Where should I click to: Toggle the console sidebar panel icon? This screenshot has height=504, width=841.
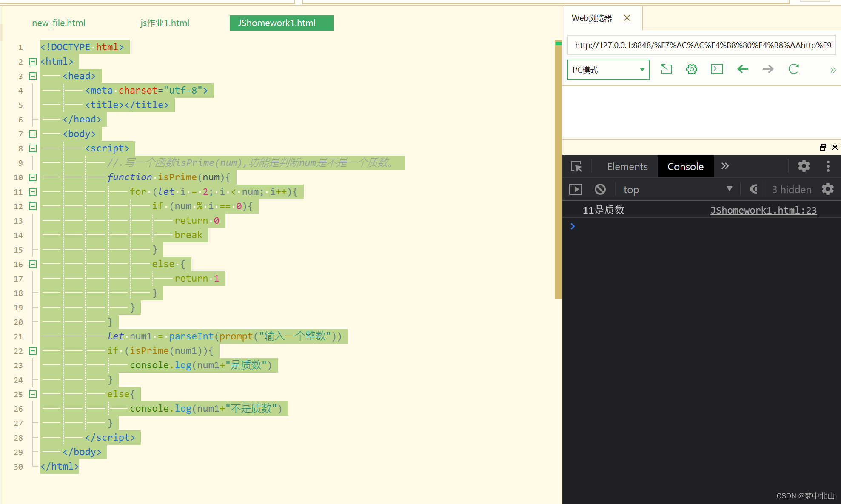pyautogui.click(x=575, y=189)
